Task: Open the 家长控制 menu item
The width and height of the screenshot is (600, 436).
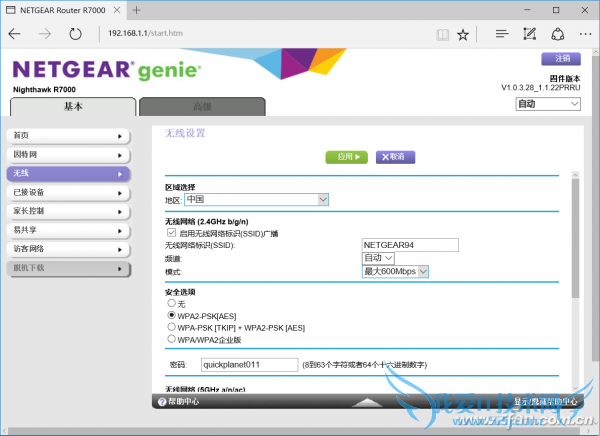Action: [x=68, y=211]
